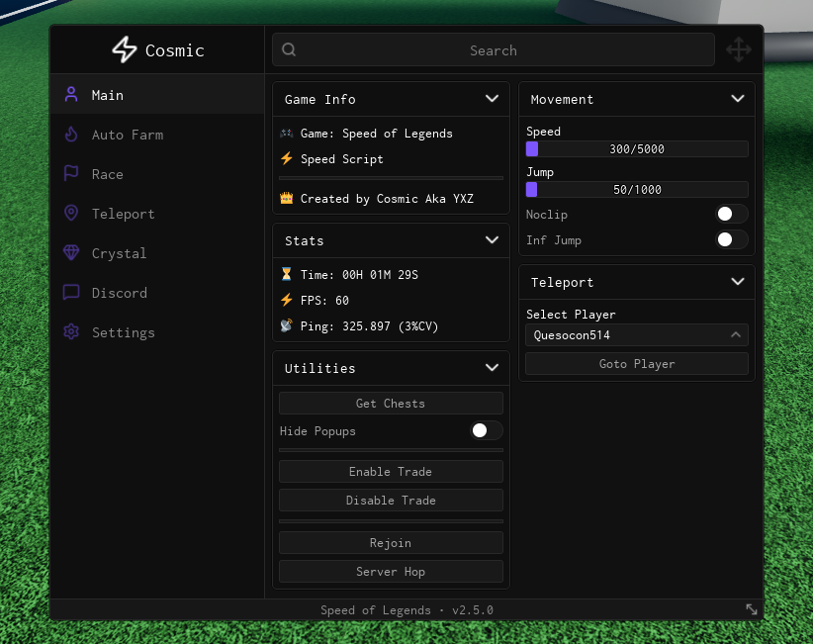Viewport: 813px width, 644px height.
Task: Click Speed of Legends v2.5.0 footer text
Action: [406, 609]
